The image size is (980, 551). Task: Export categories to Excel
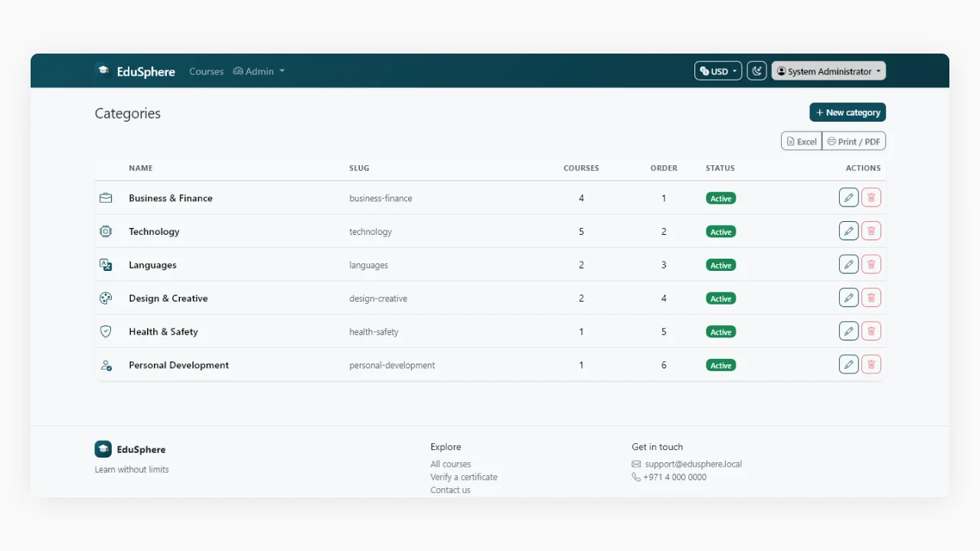(802, 142)
